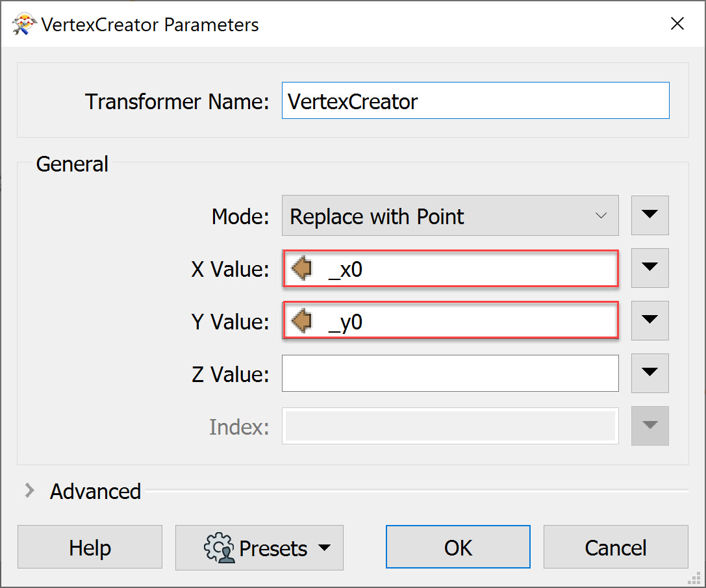
Task: Click the Cancel button
Action: click(x=616, y=547)
